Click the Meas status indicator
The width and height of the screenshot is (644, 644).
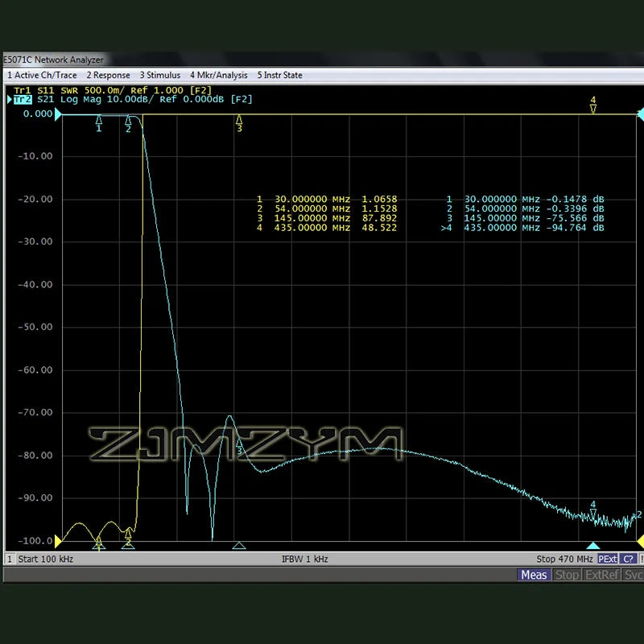coord(534,575)
